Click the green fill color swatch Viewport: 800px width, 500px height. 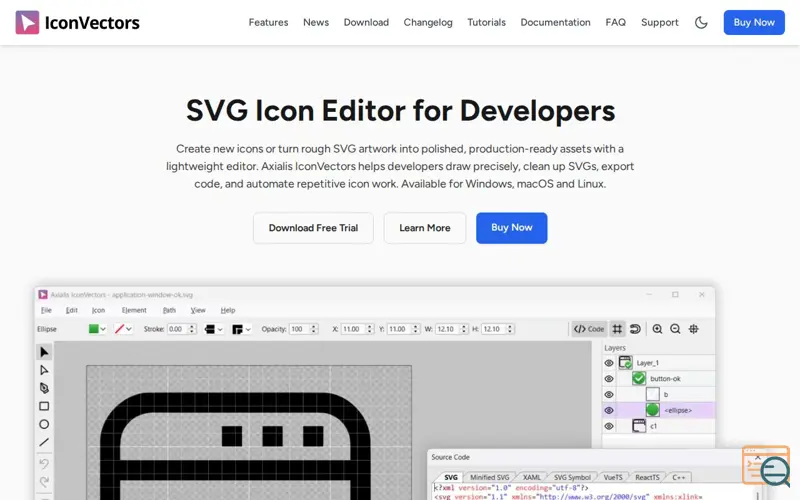(93, 329)
